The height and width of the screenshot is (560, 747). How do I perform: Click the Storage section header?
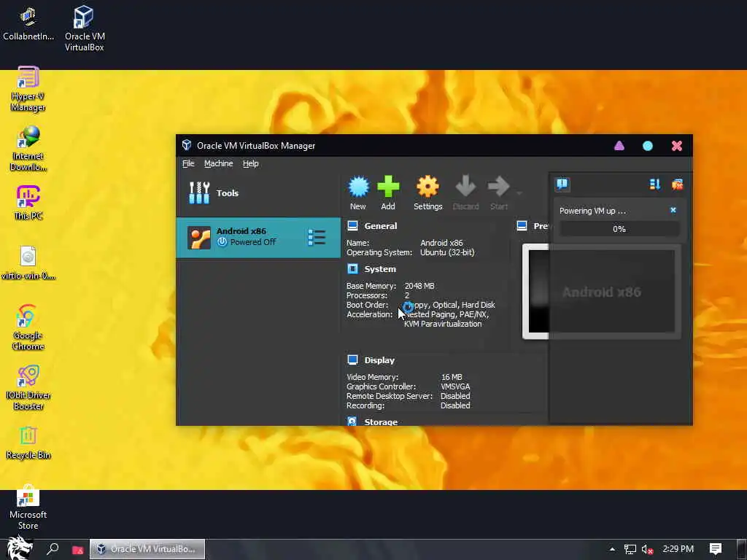click(x=381, y=422)
